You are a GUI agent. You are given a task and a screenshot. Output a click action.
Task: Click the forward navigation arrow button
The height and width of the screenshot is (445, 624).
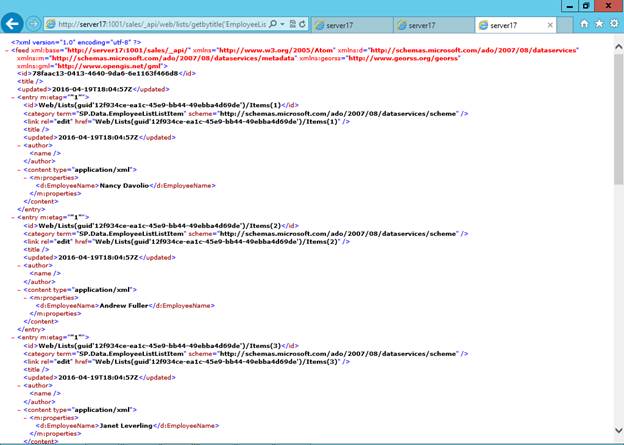(x=33, y=24)
